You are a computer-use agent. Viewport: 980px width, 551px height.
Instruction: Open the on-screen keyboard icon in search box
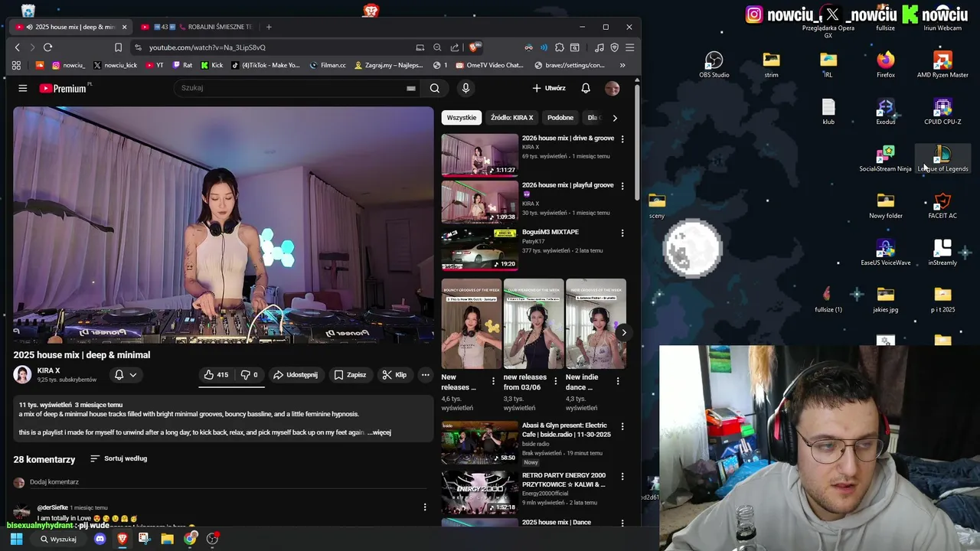coord(411,88)
